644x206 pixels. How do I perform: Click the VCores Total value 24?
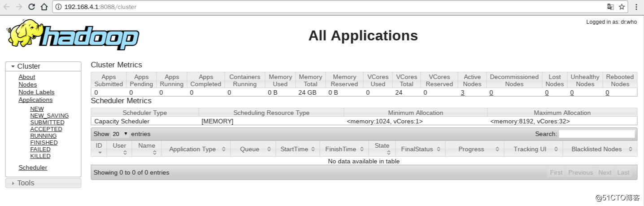[399, 92]
